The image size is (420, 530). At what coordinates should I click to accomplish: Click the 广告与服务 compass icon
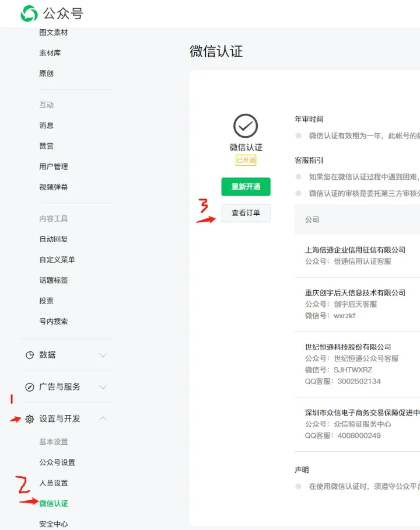pyautogui.click(x=30, y=387)
